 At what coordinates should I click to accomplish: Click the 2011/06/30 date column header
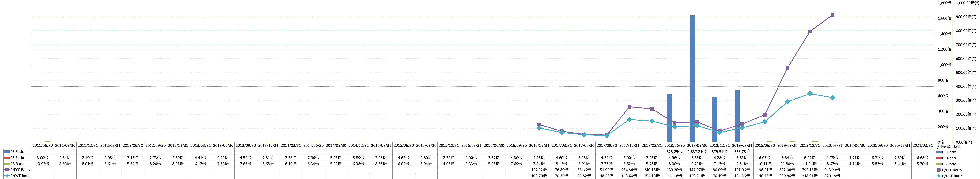(43, 145)
